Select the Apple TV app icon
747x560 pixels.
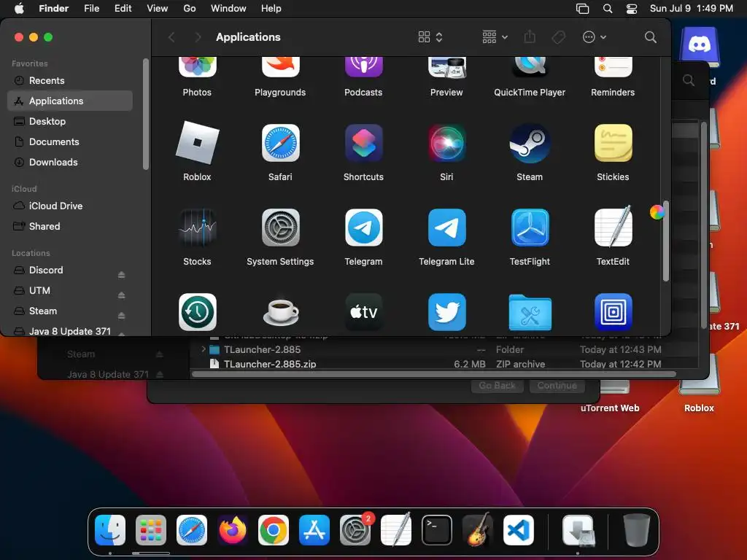tap(363, 312)
